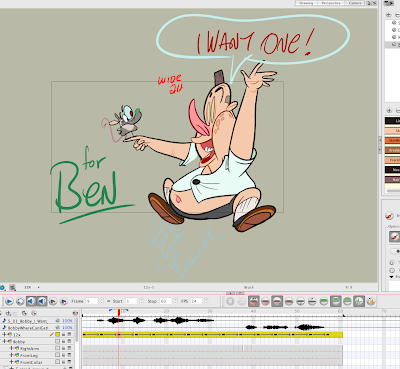Click the Play button in playback toolbar
Image resolution: width=400 pixels, height=369 pixels.
9,302
